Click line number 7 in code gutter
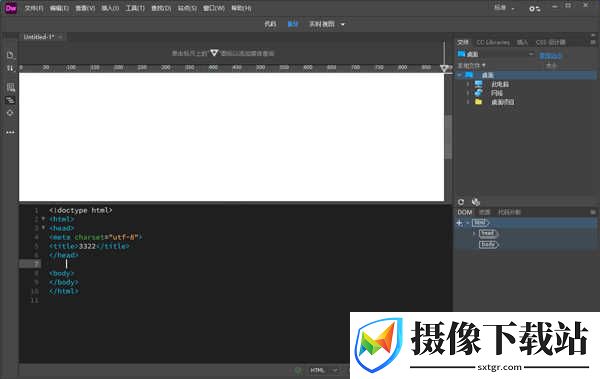The width and height of the screenshot is (600, 379). pyautogui.click(x=36, y=264)
